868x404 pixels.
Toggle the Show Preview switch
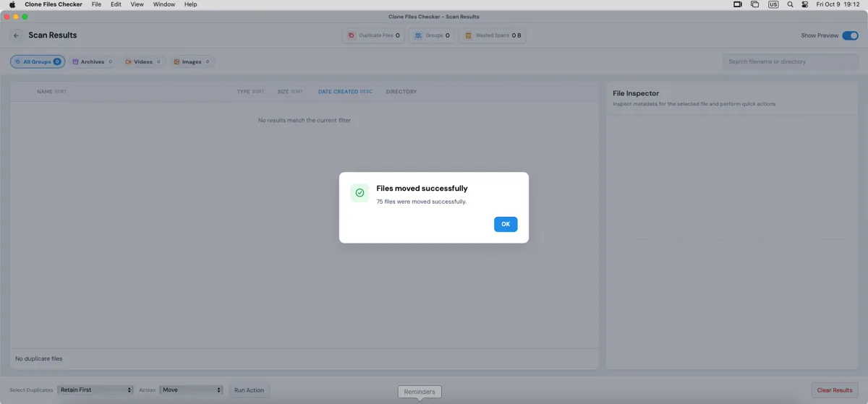click(x=850, y=35)
